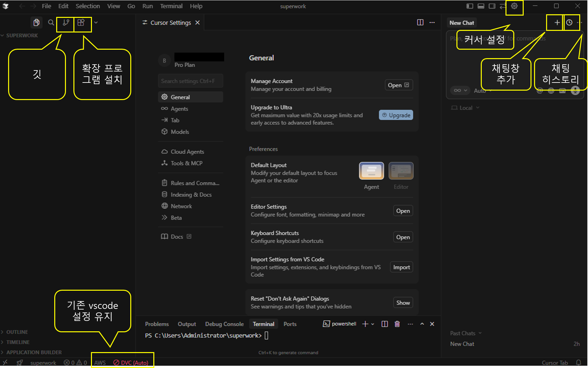Viewport: 588px width, 368px height.
Task: Open the Extensions view icon
Action: (81, 22)
